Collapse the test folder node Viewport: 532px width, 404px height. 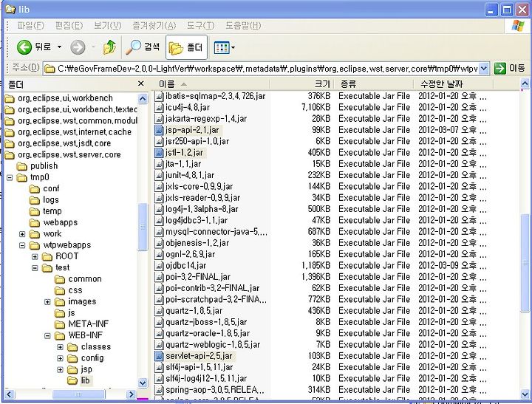pos(35,268)
